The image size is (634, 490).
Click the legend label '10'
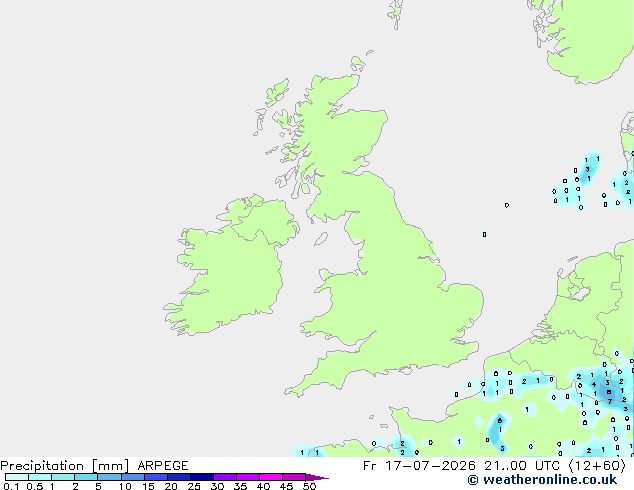125,486
